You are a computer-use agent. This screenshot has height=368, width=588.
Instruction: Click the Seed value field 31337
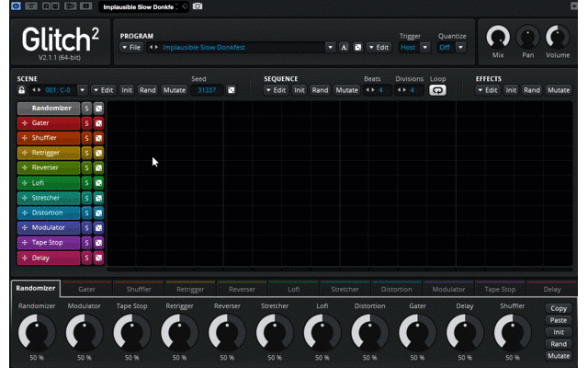pos(207,90)
